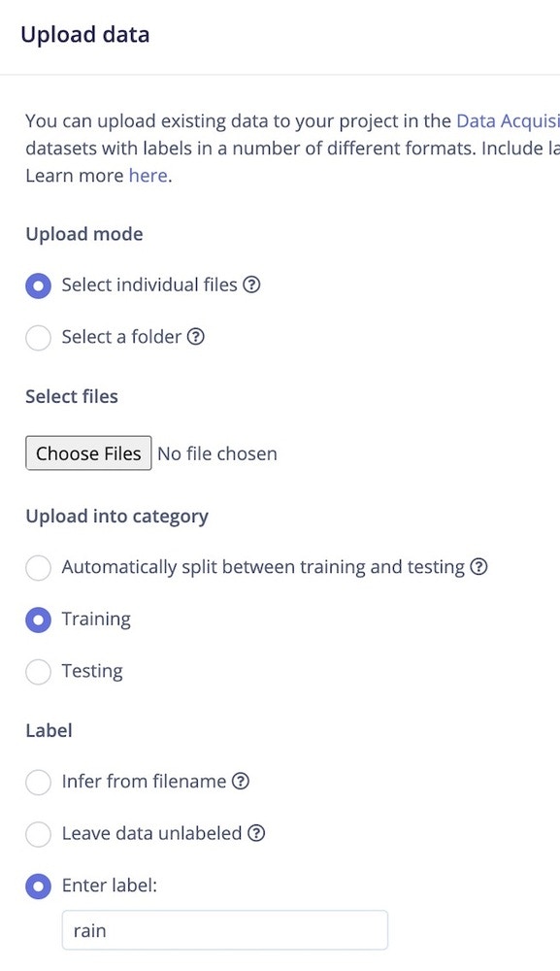
Task: Choose the Testing category option
Action: [39, 672]
